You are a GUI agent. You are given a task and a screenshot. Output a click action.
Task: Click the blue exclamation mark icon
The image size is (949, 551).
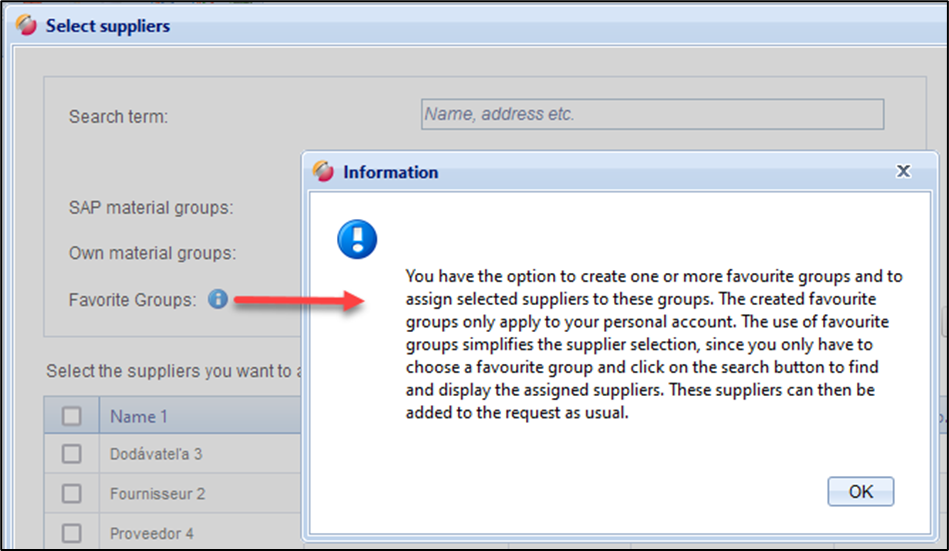(357, 239)
